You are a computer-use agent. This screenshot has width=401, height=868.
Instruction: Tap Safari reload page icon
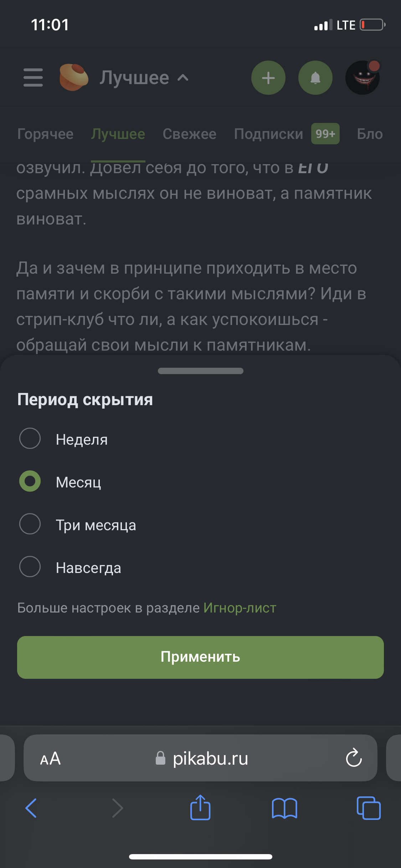click(x=354, y=758)
